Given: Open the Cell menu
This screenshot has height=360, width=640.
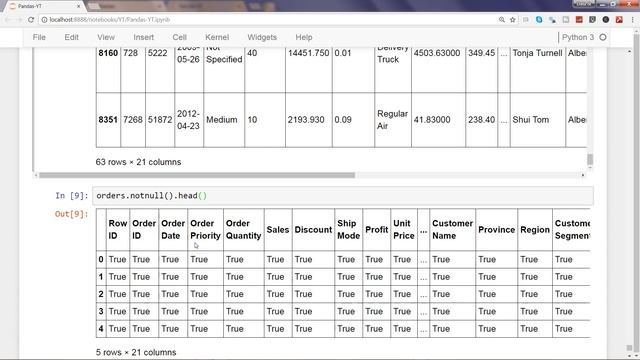Looking at the screenshot, I should (x=180, y=37).
